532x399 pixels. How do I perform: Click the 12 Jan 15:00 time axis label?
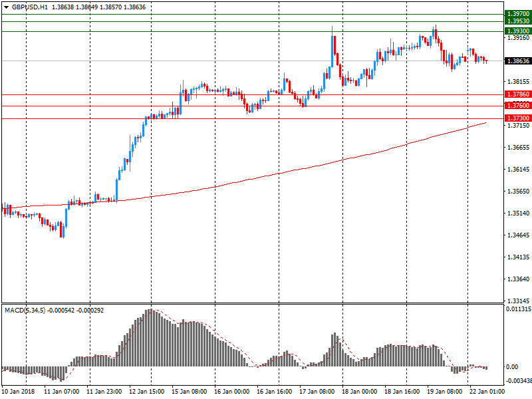pos(146,392)
